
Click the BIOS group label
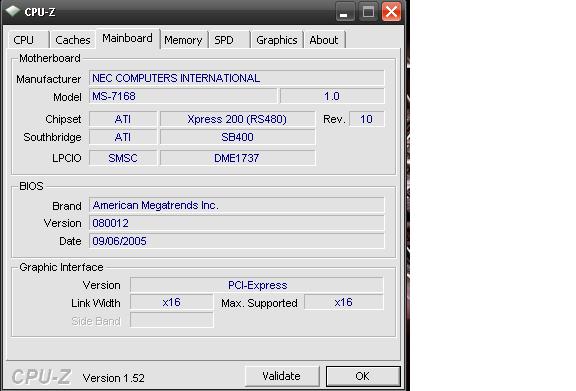click(x=31, y=186)
